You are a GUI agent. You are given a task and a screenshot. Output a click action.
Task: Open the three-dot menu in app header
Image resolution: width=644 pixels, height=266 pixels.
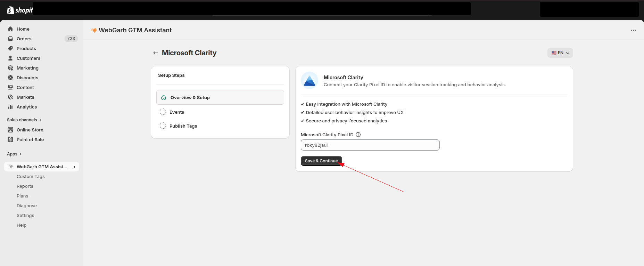(x=634, y=30)
